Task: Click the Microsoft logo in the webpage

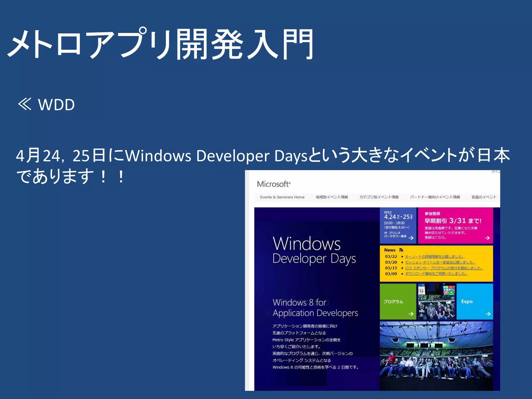Action: point(274,184)
